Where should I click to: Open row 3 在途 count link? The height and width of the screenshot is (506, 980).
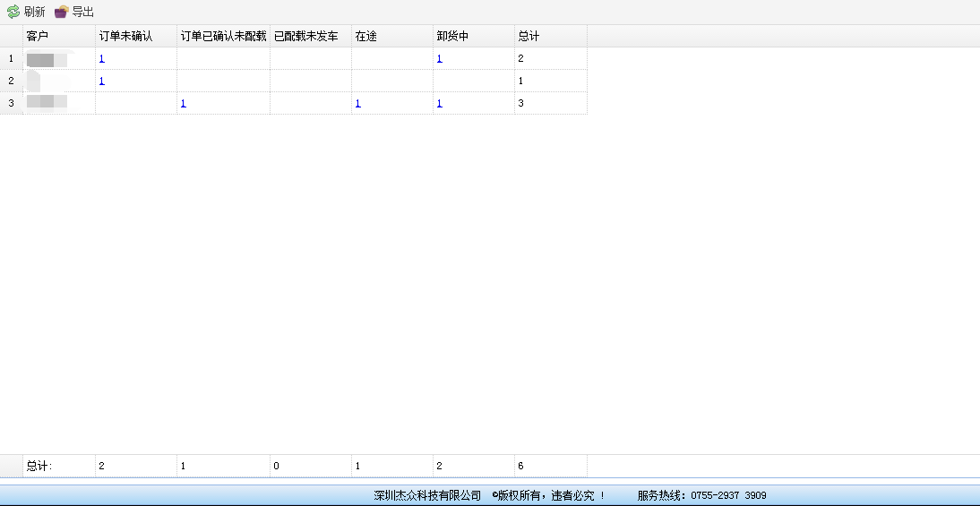(x=358, y=103)
